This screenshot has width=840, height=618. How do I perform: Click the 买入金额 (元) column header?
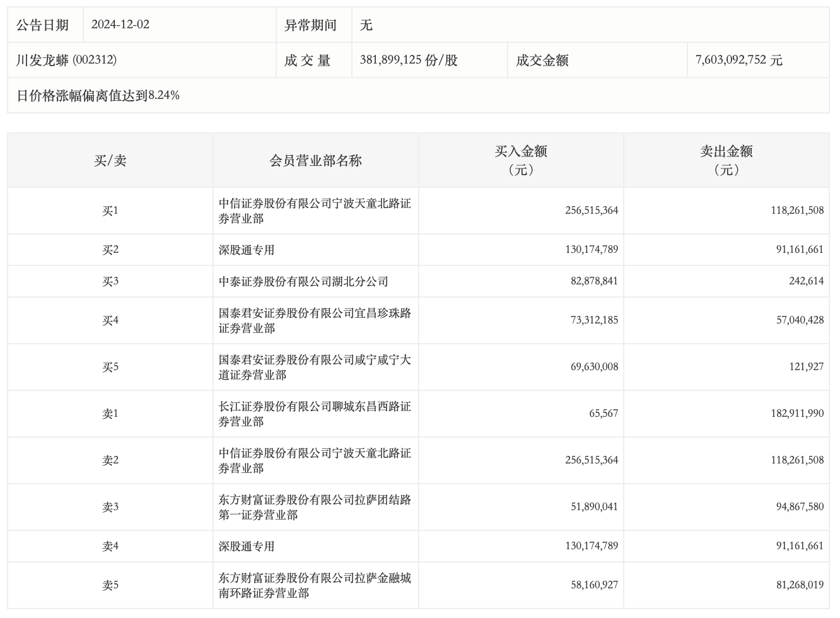click(520, 160)
